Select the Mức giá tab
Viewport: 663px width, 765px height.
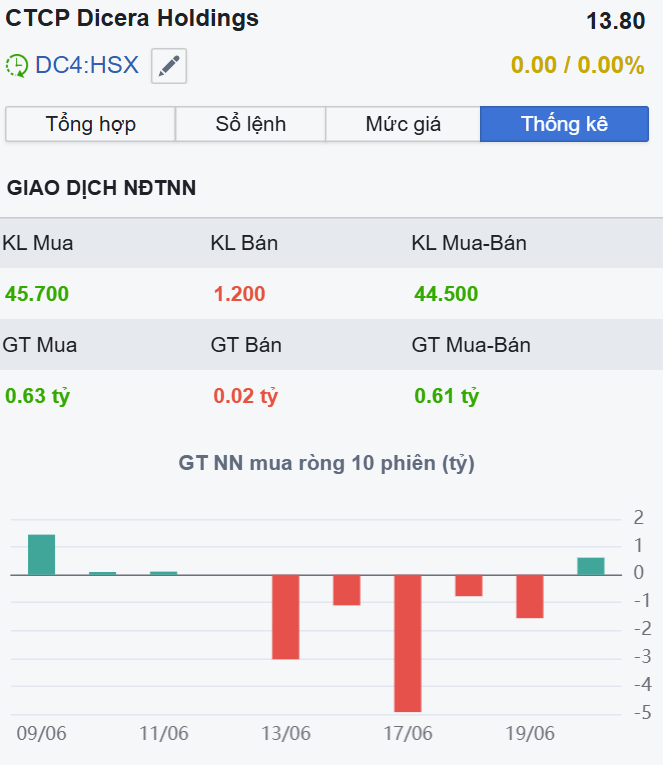(x=403, y=124)
